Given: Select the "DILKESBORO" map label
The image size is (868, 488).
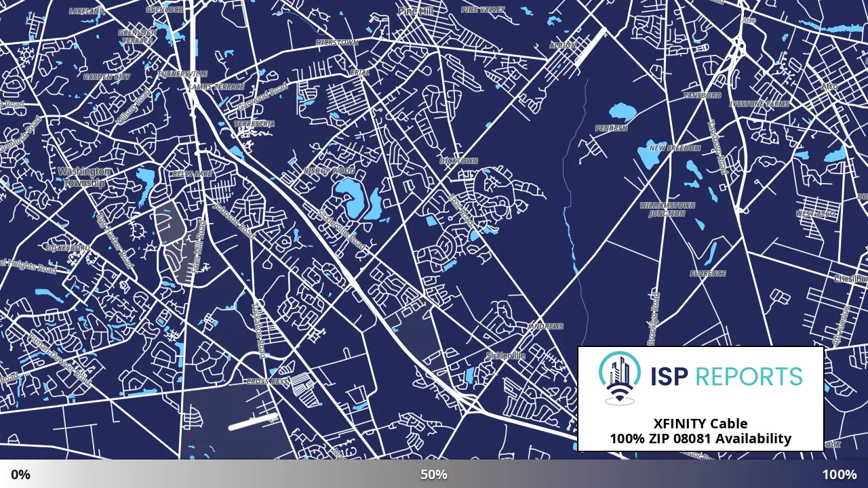Looking at the screenshot, I should (68, 248).
